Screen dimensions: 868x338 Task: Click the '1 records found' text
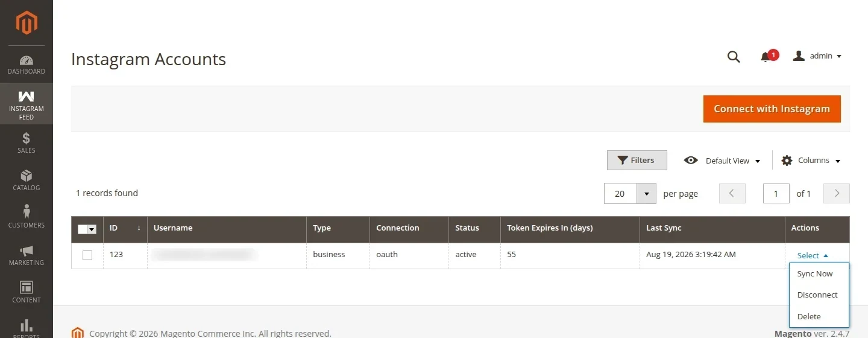pyautogui.click(x=107, y=193)
